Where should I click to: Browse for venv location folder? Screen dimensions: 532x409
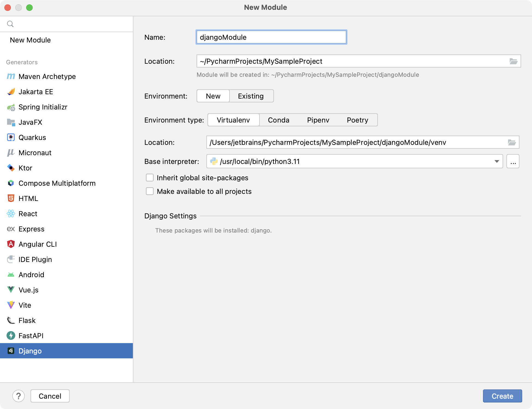(512, 142)
